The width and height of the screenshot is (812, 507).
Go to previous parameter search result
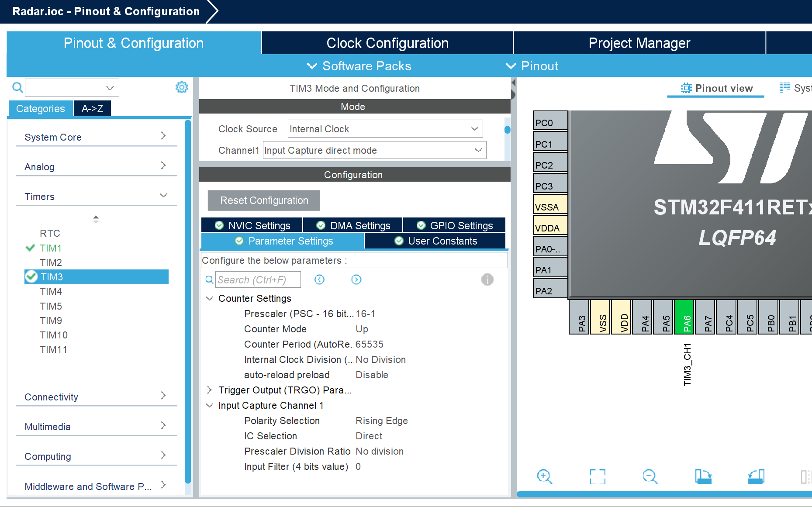(320, 280)
